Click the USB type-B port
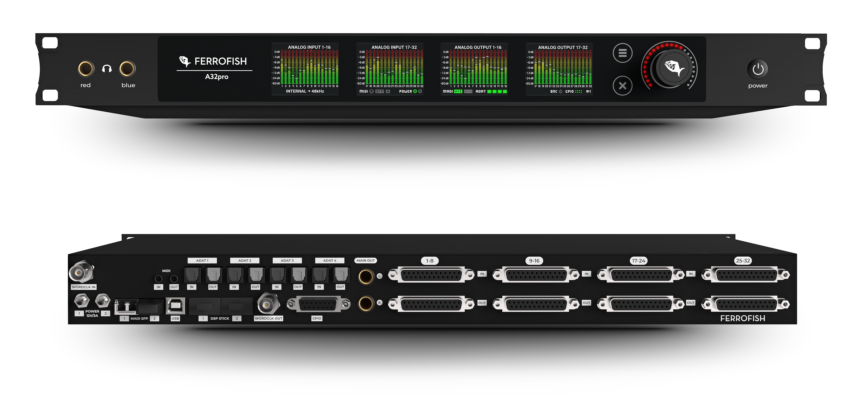 pos(176,306)
